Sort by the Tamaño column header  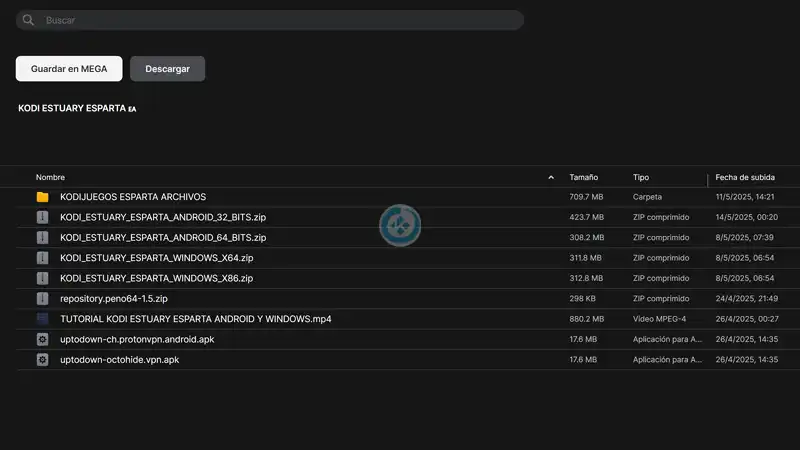click(x=584, y=177)
